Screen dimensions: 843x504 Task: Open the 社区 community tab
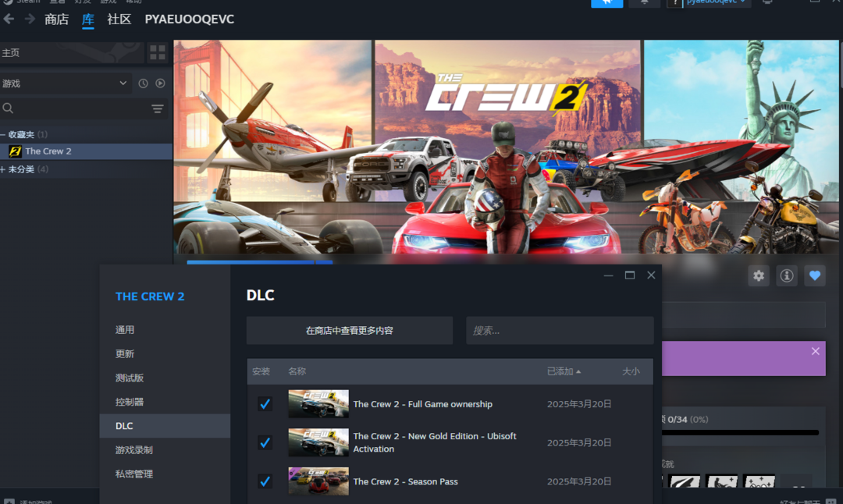click(x=119, y=20)
